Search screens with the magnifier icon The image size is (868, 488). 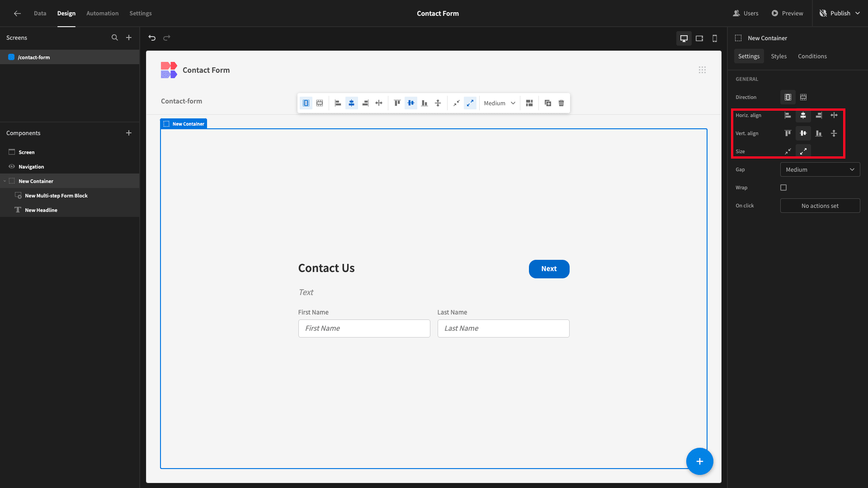coord(115,38)
